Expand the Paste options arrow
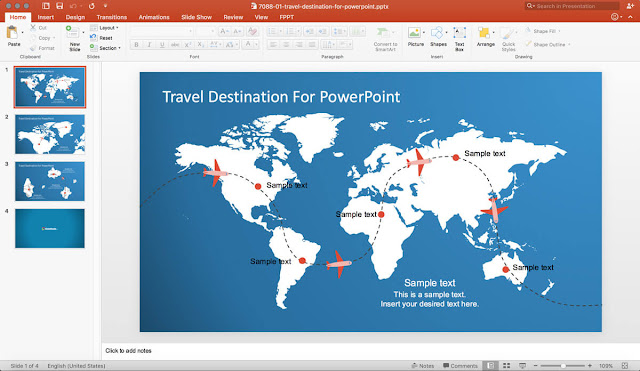This screenshot has height=371, width=640. [22, 32]
